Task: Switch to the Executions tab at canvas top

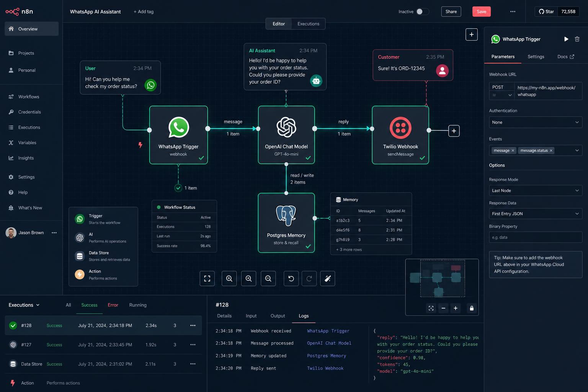Action: point(308,24)
